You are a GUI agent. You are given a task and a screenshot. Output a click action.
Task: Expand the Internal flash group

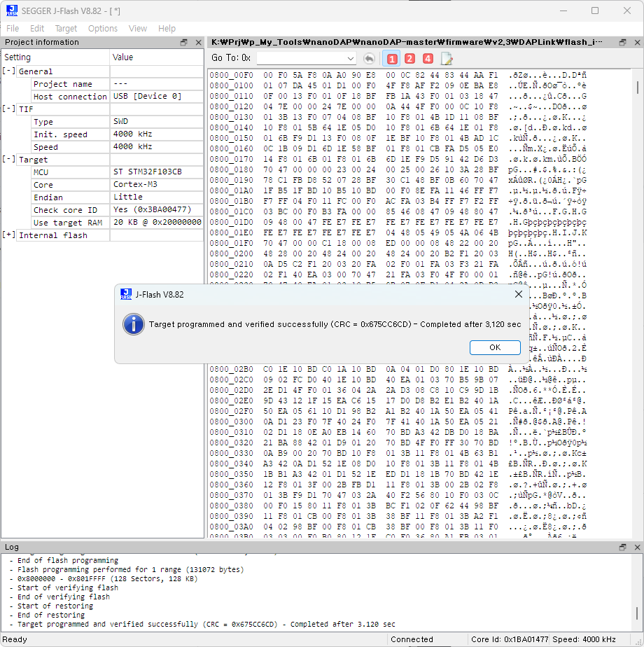pyautogui.click(x=9, y=235)
